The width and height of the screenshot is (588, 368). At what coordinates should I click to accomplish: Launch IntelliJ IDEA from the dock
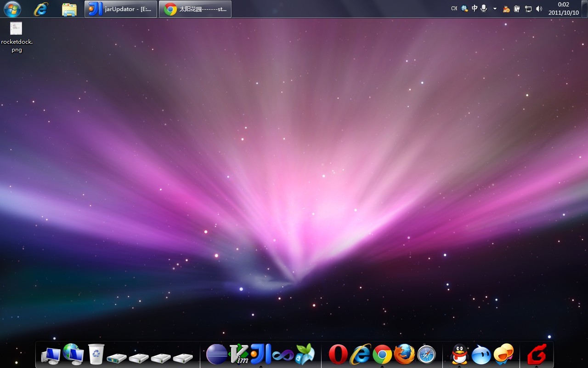click(x=261, y=354)
